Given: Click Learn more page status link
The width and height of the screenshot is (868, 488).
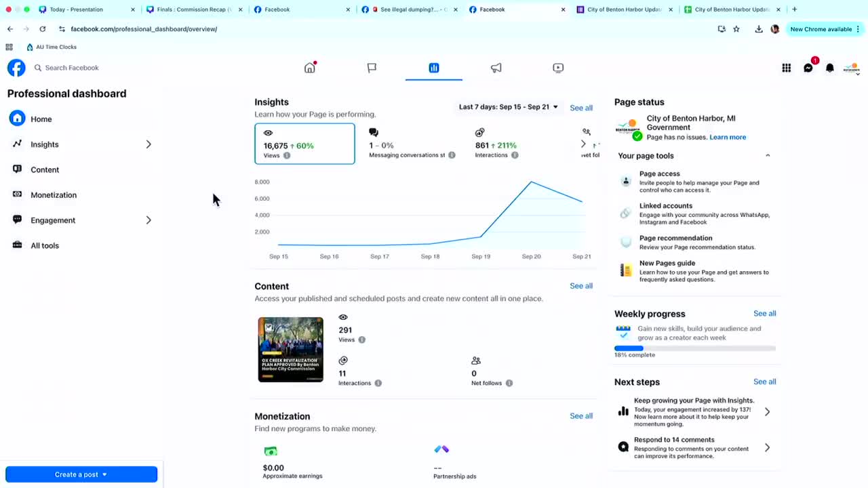Looking at the screenshot, I should [728, 137].
